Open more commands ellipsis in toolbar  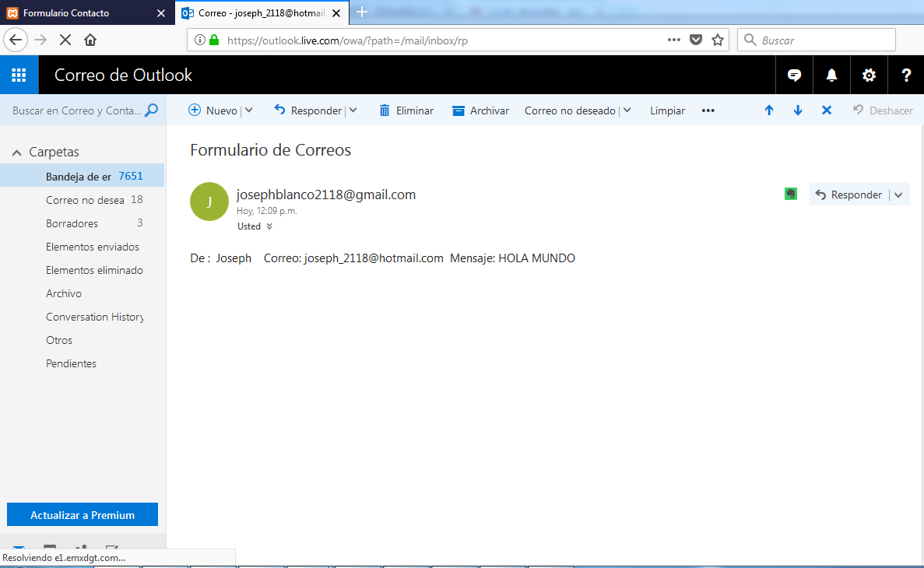708,110
